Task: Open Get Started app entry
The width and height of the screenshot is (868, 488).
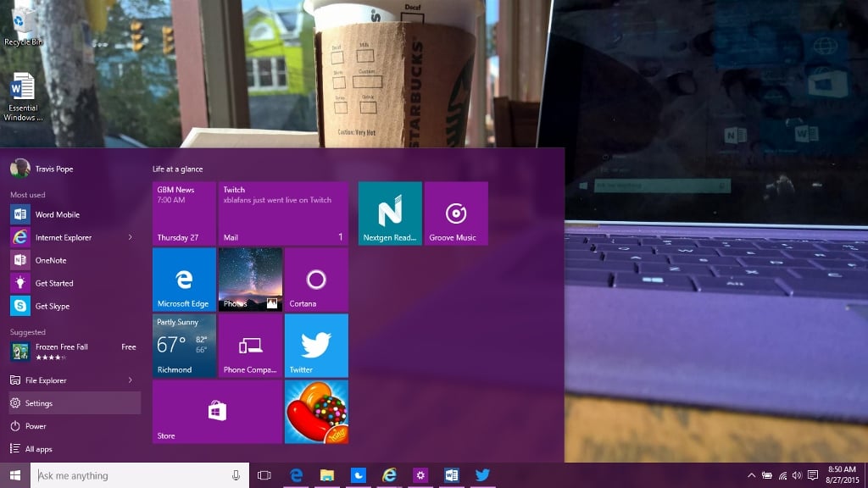Action: click(75, 283)
